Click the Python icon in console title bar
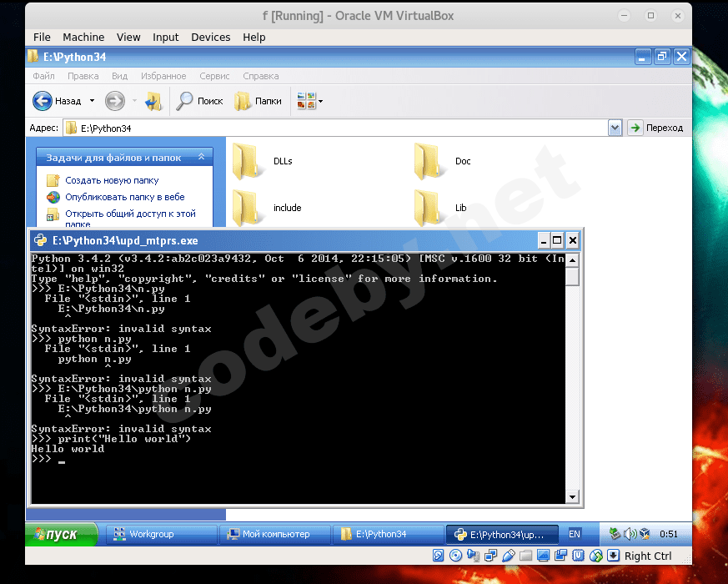This screenshot has width=728, height=584. pos(41,240)
